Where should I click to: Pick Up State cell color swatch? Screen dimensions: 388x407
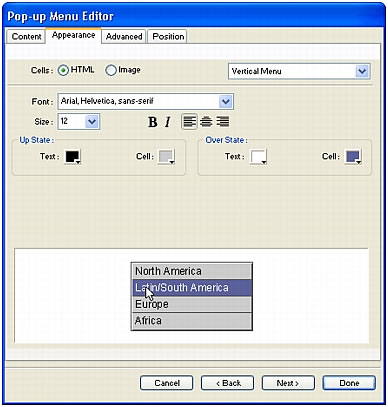pyautogui.click(x=166, y=157)
